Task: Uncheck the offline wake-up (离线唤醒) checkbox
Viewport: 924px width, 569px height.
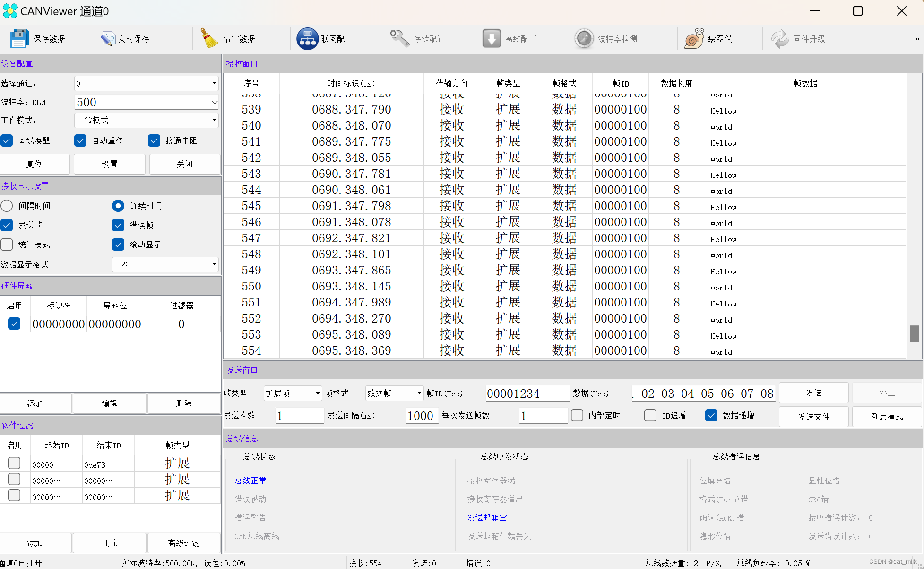Action: coord(7,140)
